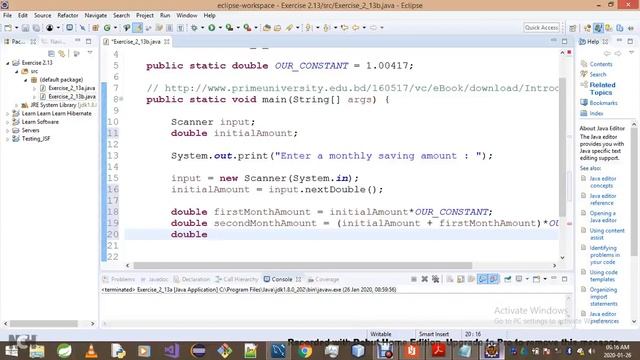640x360 pixels.
Task: Click the Debug bug toolbar icon
Action: [x=194, y=28]
